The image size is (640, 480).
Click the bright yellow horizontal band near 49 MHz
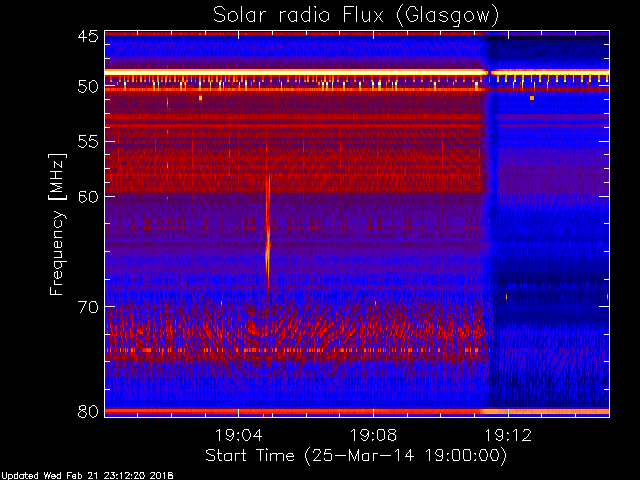point(357,72)
